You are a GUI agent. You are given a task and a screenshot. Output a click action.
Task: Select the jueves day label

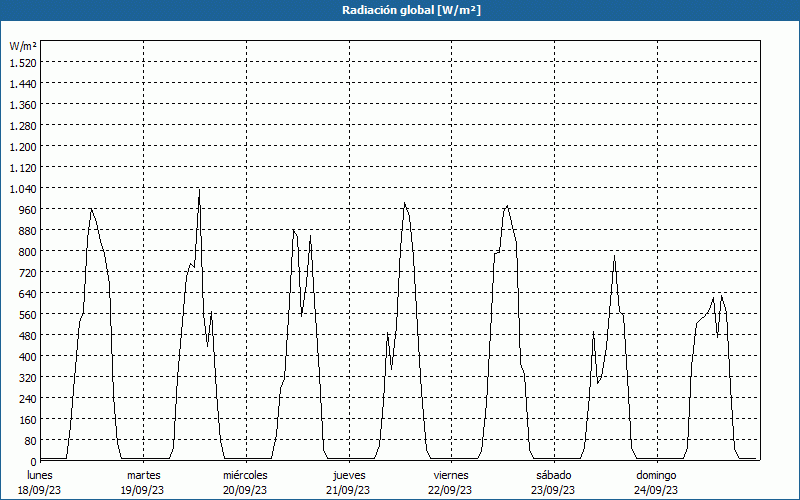349,475
